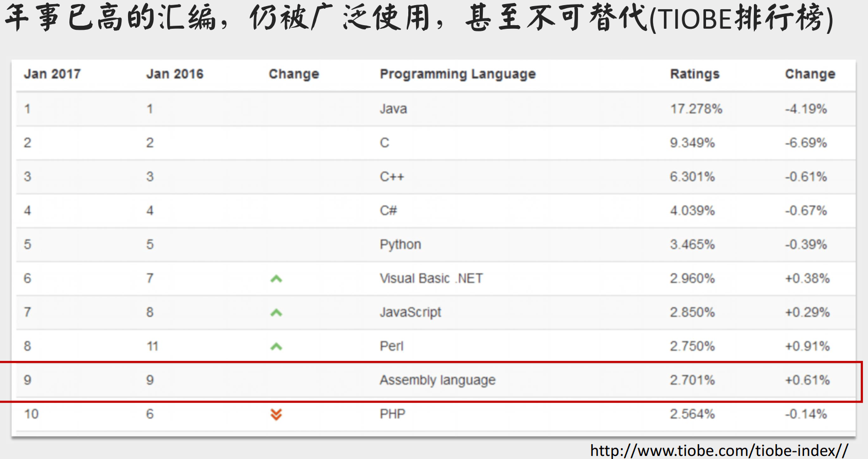Click the rightmost Change column header
868x459 pixels.
[x=810, y=75]
